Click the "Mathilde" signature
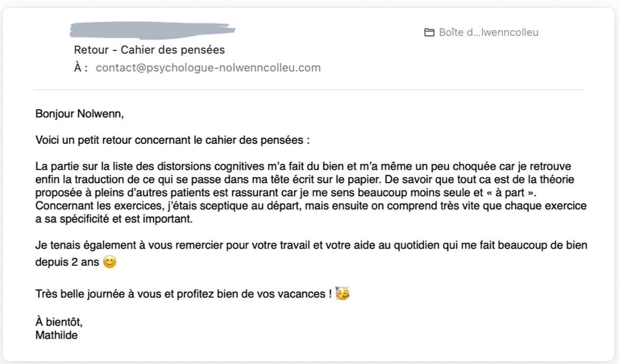 (x=56, y=334)
